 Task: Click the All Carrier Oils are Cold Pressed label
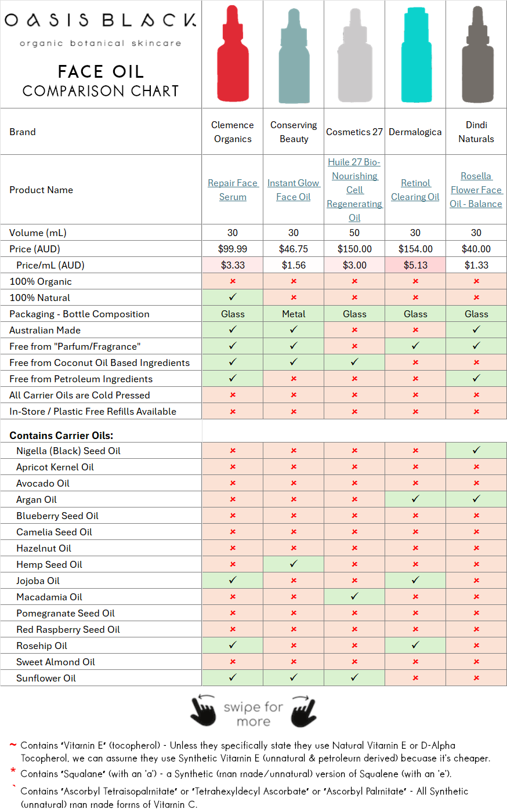pyautogui.click(x=79, y=395)
